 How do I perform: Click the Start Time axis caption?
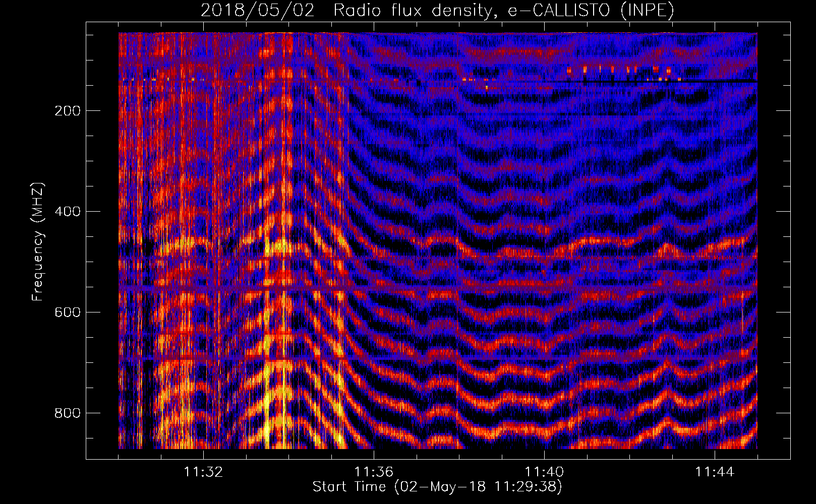click(x=437, y=487)
